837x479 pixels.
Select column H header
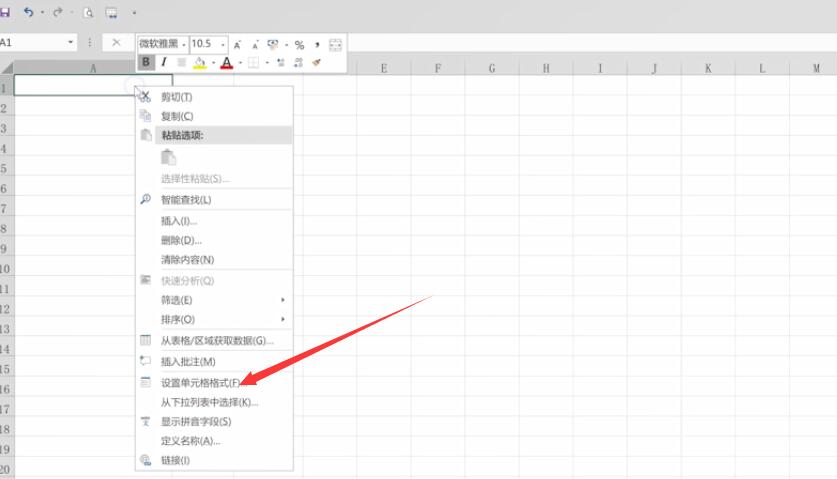point(546,68)
